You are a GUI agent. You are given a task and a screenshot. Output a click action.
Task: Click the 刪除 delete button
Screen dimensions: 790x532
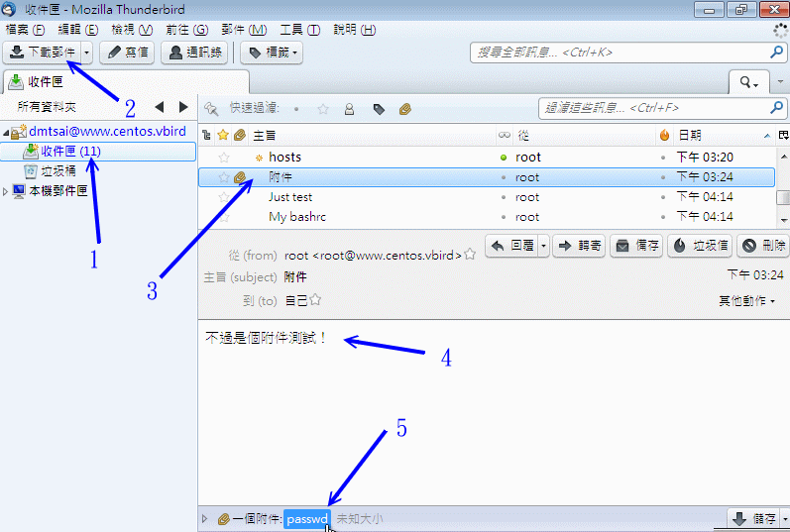point(762,246)
